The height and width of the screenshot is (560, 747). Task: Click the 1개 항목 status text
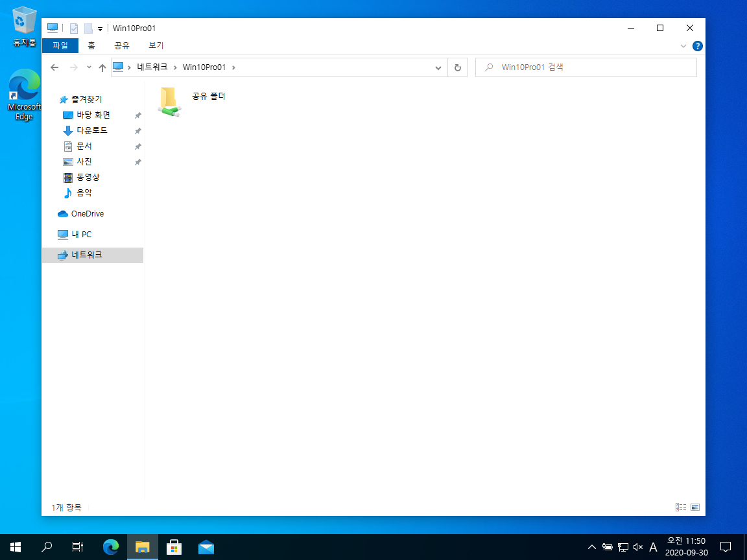tap(66, 507)
